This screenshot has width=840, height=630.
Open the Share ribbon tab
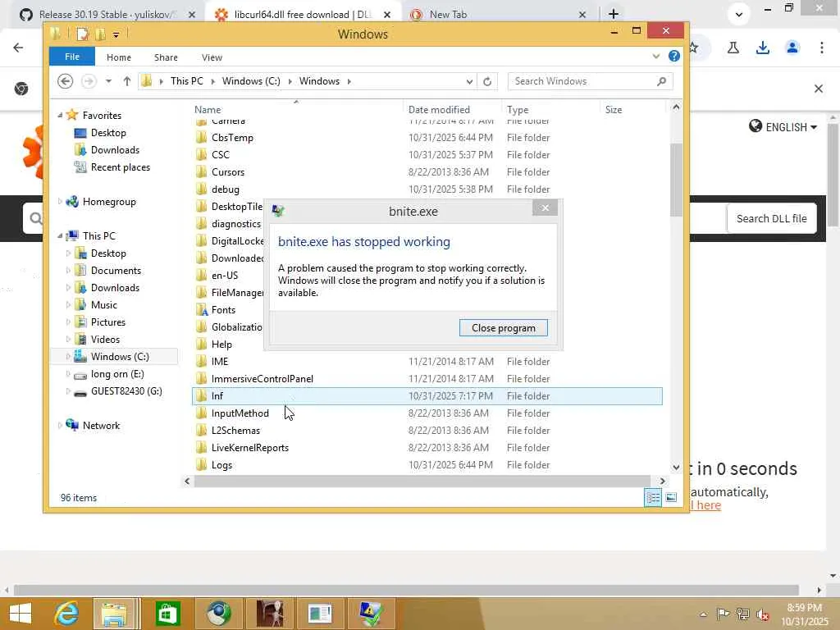pyautogui.click(x=166, y=57)
